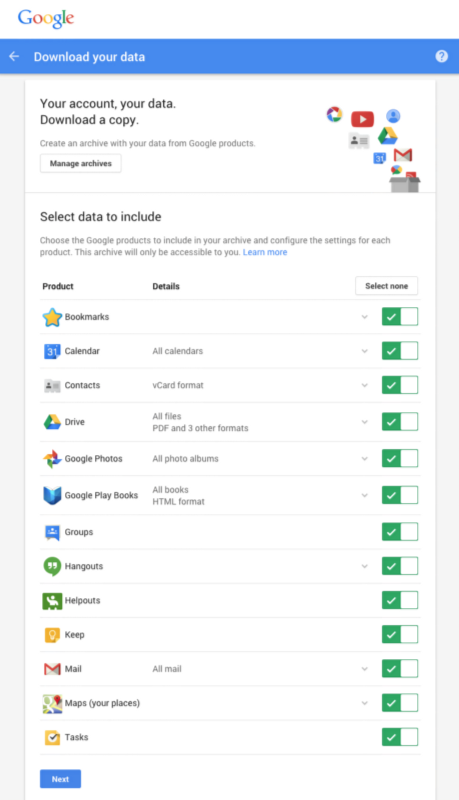Image resolution: width=459 pixels, height=800 pixels.
Task: Open the Learn more link
Action: click(x=265, y=252)
